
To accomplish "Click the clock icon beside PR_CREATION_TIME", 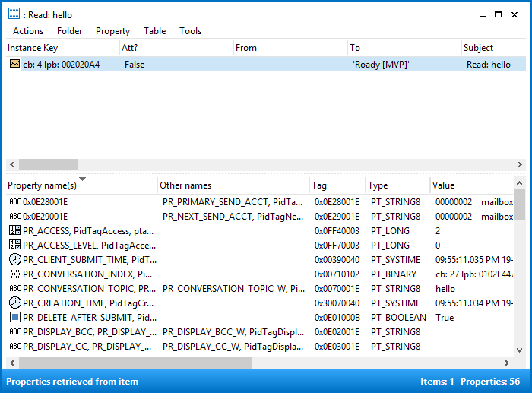I will click(x=14, y=303).
